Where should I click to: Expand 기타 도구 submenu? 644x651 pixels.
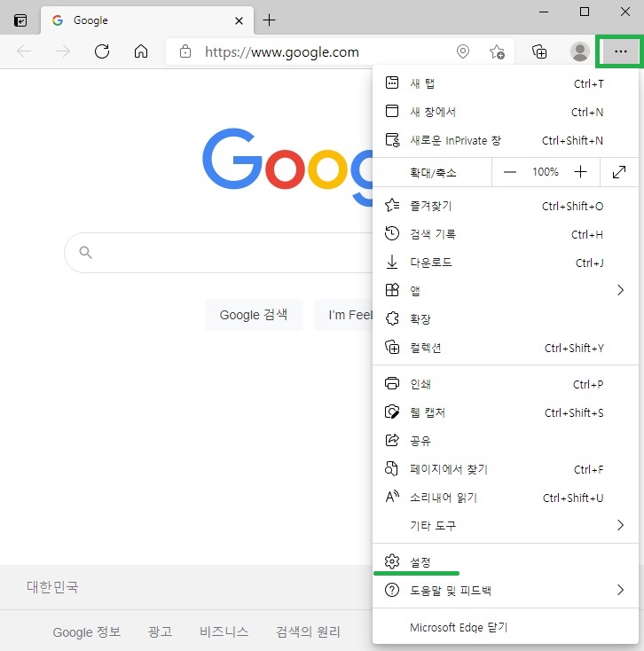(x=506, y=526)
